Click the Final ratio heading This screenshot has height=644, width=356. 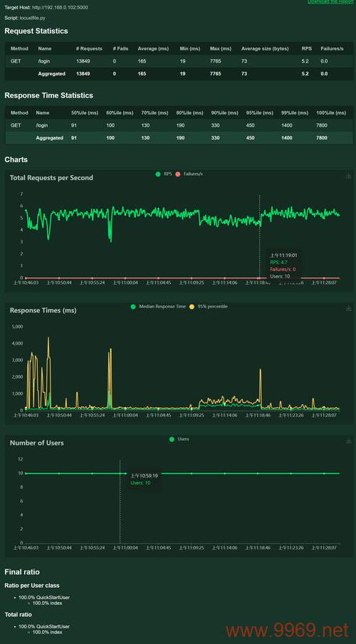pyautogui.click(x=22, y=571)
